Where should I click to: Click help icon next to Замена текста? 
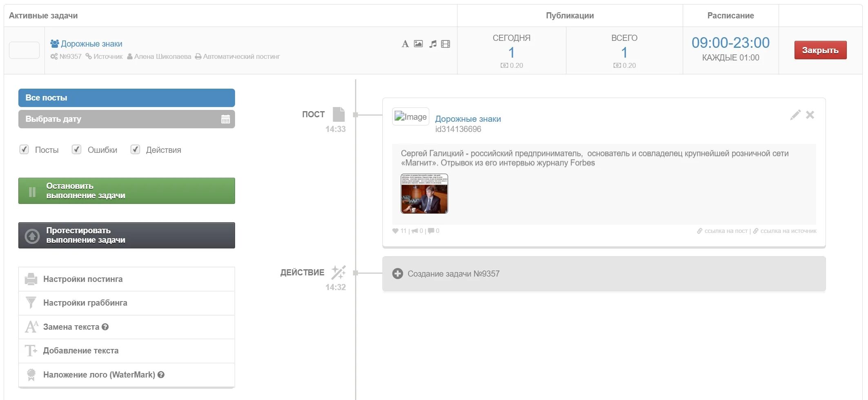tap(105, 327)
